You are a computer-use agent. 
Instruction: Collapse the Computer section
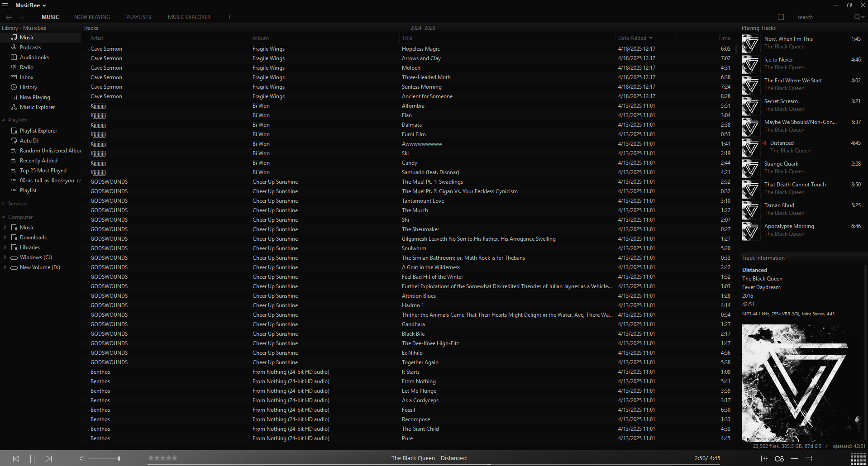pos(4,217)
